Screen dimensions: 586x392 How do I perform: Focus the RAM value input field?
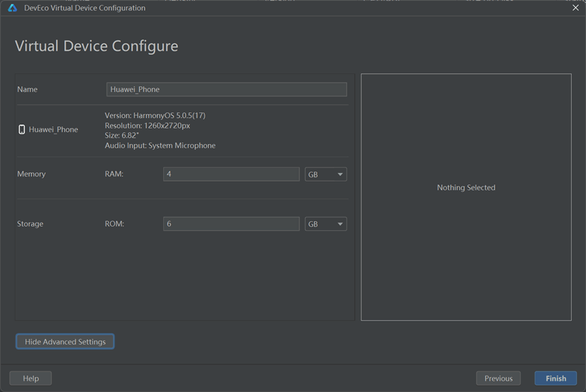click(x=232, y=174)
